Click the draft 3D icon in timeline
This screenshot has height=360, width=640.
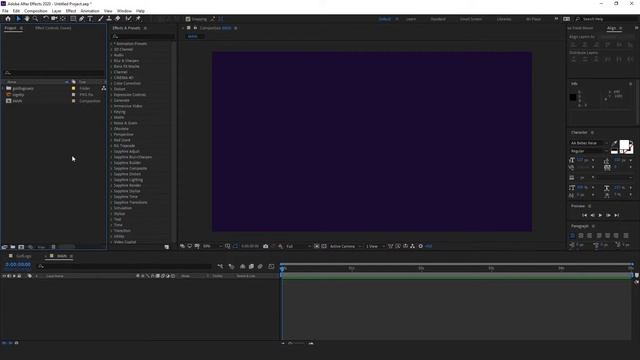pyautogui.click(x=231, y=267)
